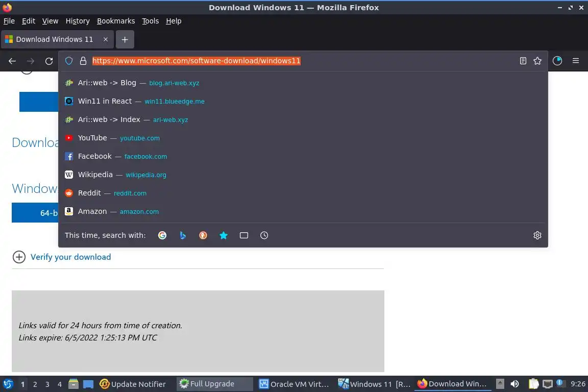Choose the Reddit suggestion
Image resolution: width=588 pixels, height=392 pixels.
303,193
